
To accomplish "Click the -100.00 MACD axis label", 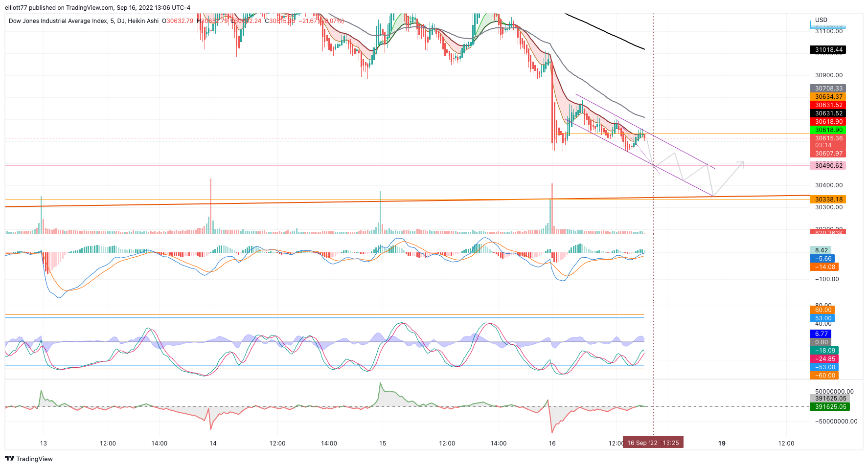I will tap(827, 279).
